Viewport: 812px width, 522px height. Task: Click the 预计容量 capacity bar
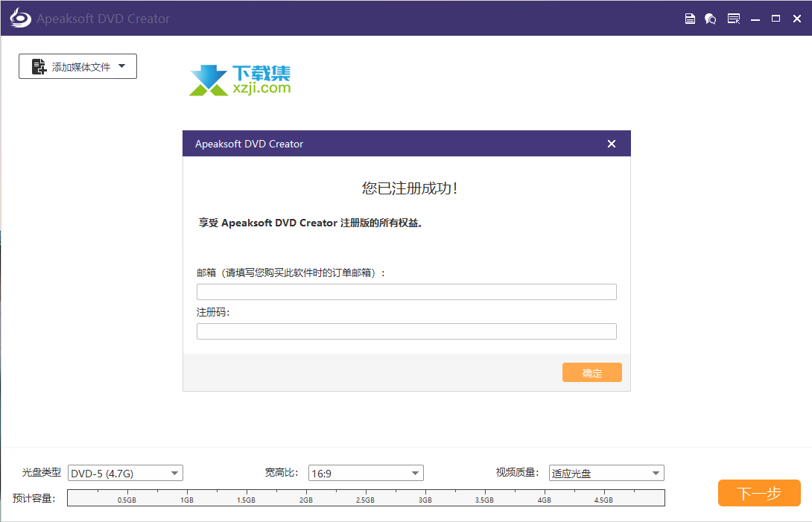(366, 497)
